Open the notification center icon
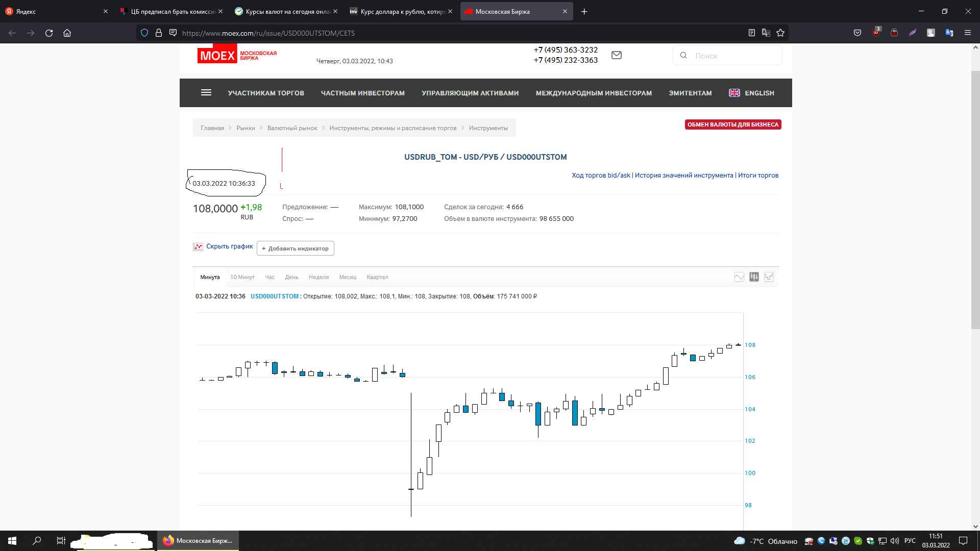 click(x=963, y=541)
